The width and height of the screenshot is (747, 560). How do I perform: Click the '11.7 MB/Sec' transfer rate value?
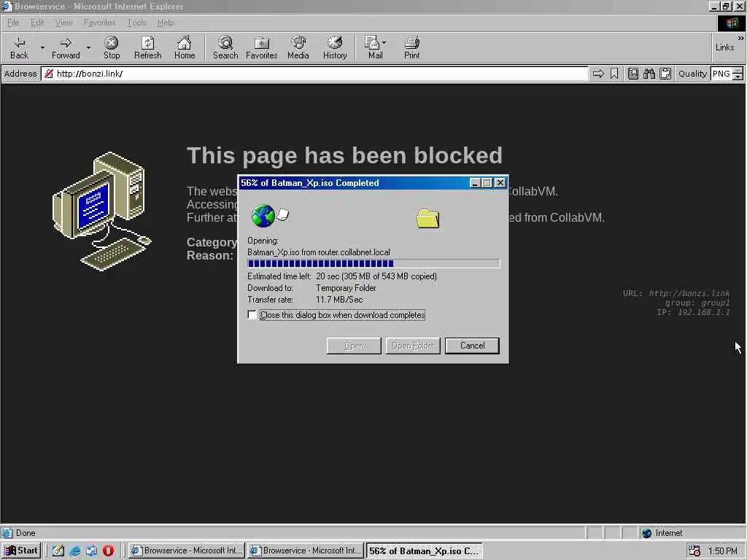(339, 300)
